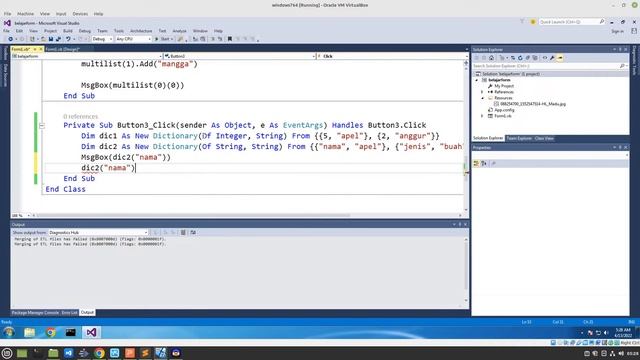The width and height of the screenshot is (640, 360).
Task: Switch to the Team Explorer tab
Action: 519,138
